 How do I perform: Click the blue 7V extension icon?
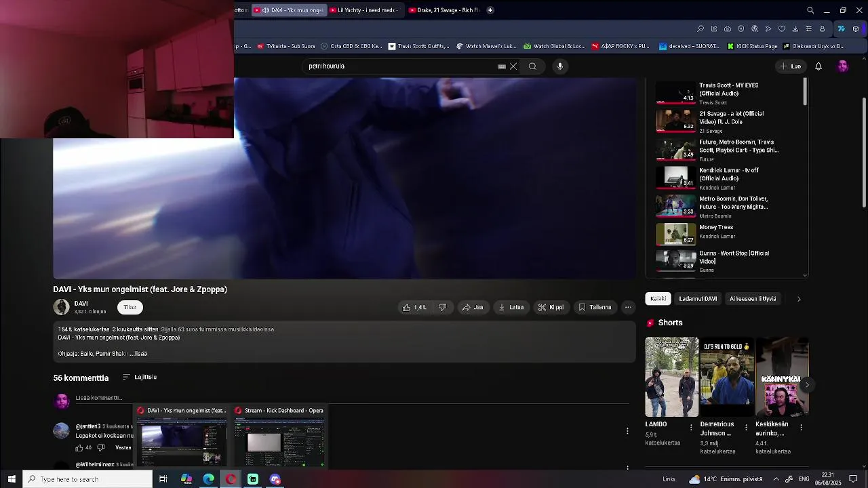tap(841, 28)
